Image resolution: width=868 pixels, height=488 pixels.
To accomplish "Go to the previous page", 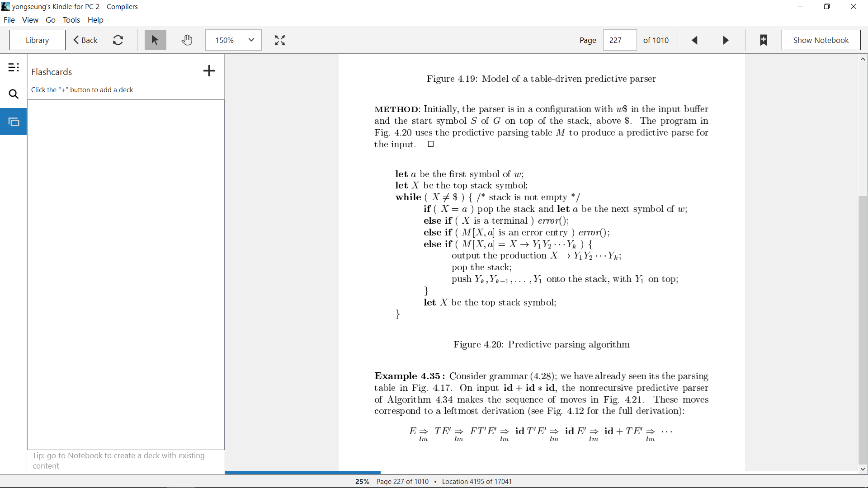I will [695, 40].
